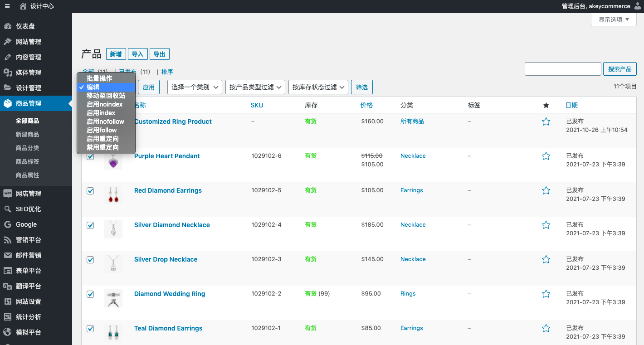Choose 启用follow in bulk menu
The width and height of the screenshot is (644, 345).
[x=106, y=130]
